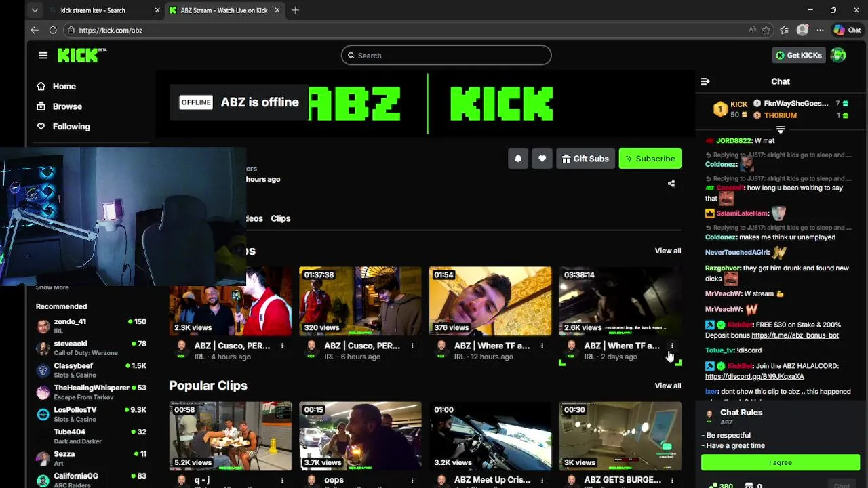Play the 01:54 video thumbnail
The height and width of the screenshot is (488, 868).
(490, 301)
